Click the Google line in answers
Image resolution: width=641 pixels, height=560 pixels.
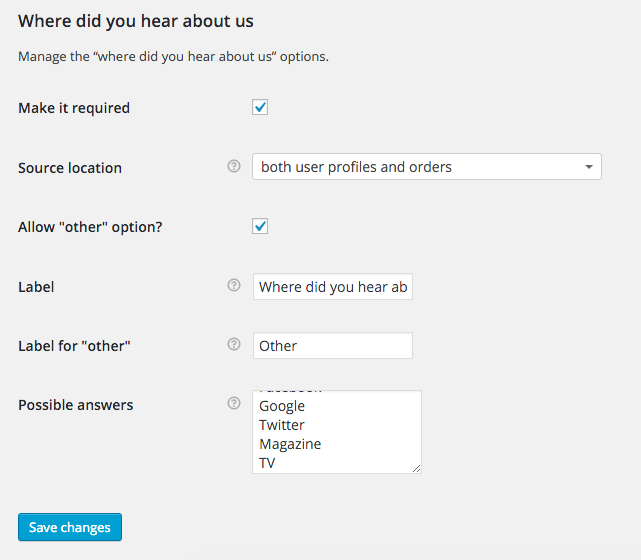coord(282,406)
